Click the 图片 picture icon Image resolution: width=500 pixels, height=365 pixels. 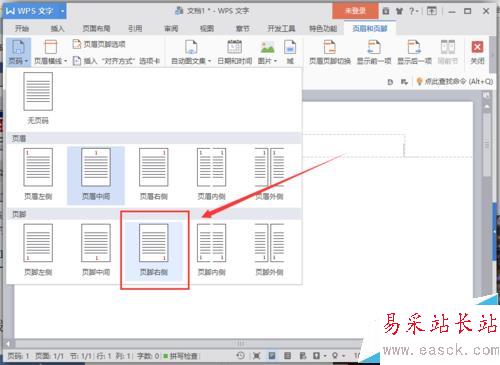tap(267, 47)
